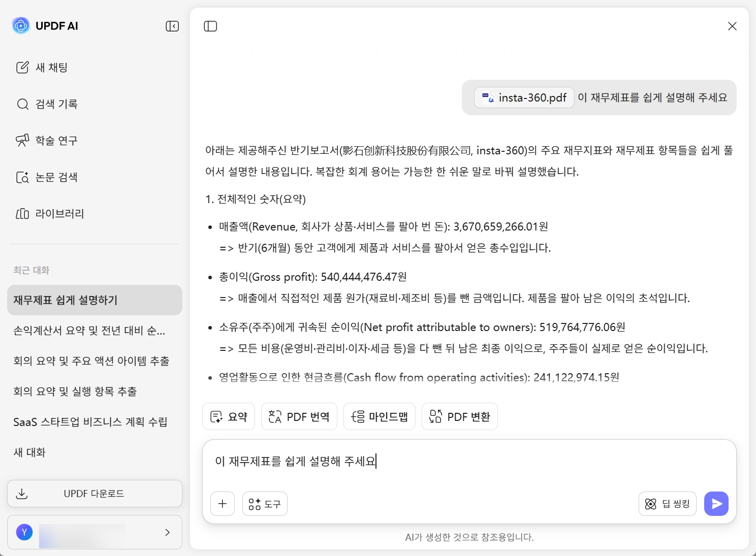Click the AI가 생성한 것으로 참조용입니다 disclaimer

(x=469, y=537)
